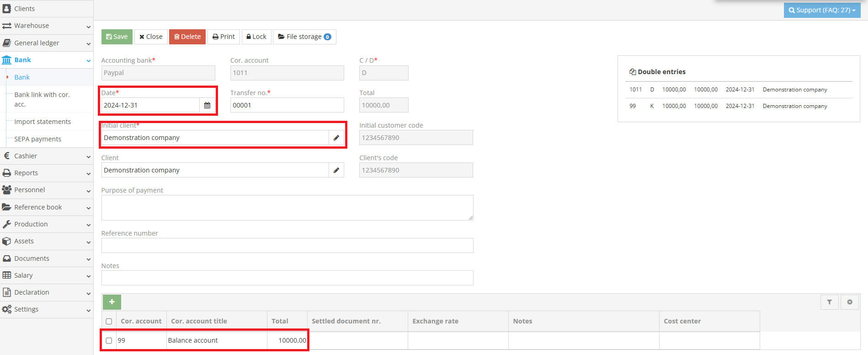Click the pencil icon beside Client field
Image resolution: width=868 pixels, height=355 pixels.
(x=336, y=170)
